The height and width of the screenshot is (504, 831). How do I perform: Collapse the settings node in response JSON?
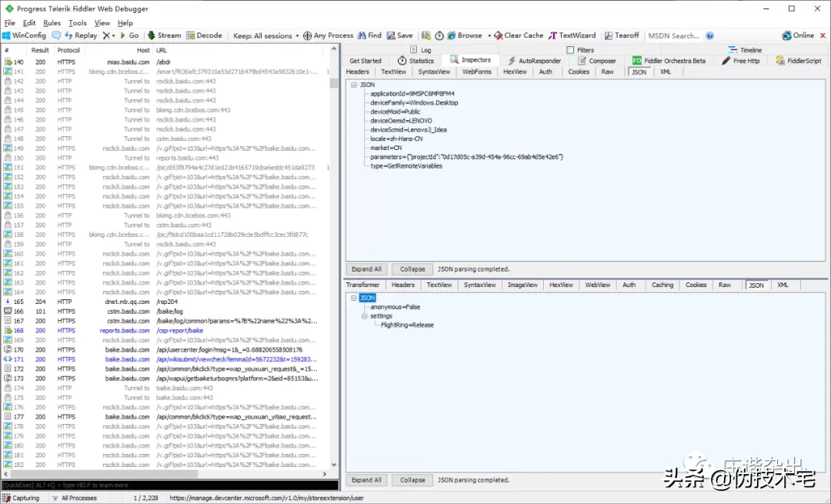tap(364, 316)
